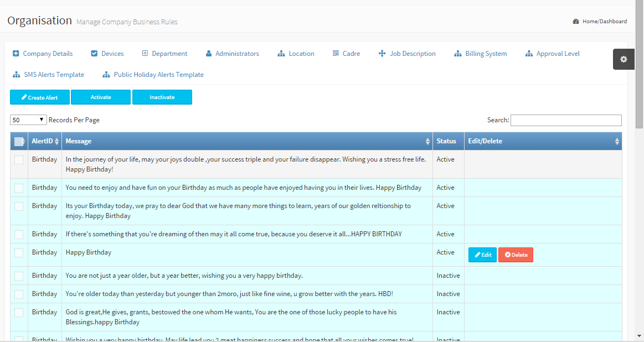This screenshot has height=342, width=644.
Task: Tick the select-all checkbox in table header
Action: click(19, 142)
